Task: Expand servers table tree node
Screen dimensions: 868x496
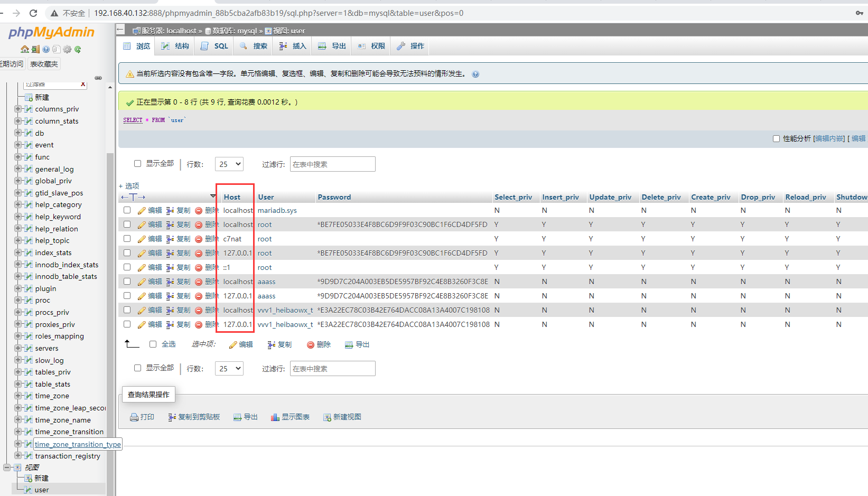Action: (18, 348)
